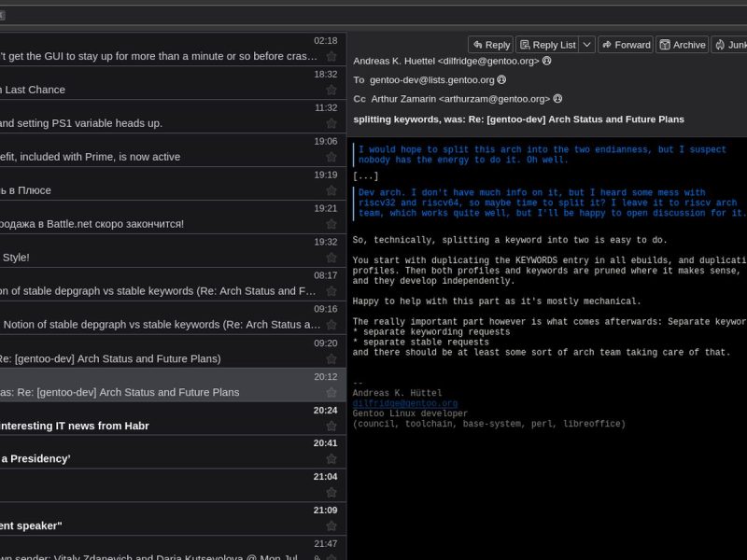
Task: Open the Battle.net скоро закончится message
Action: (173, 217)
